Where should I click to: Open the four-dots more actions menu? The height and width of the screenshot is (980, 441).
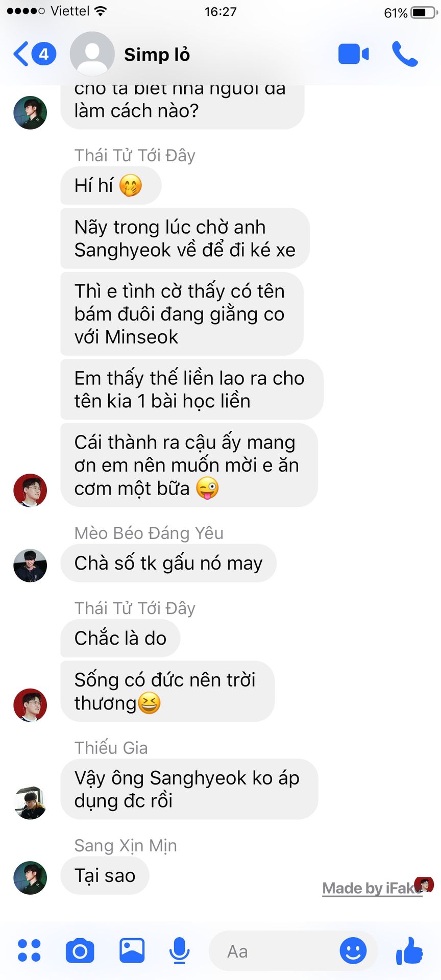click(x=29, y=950)
